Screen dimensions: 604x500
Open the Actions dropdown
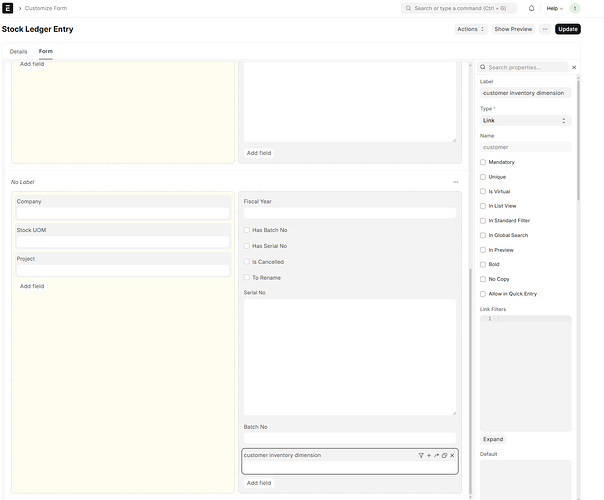click(x=471, y=29)
